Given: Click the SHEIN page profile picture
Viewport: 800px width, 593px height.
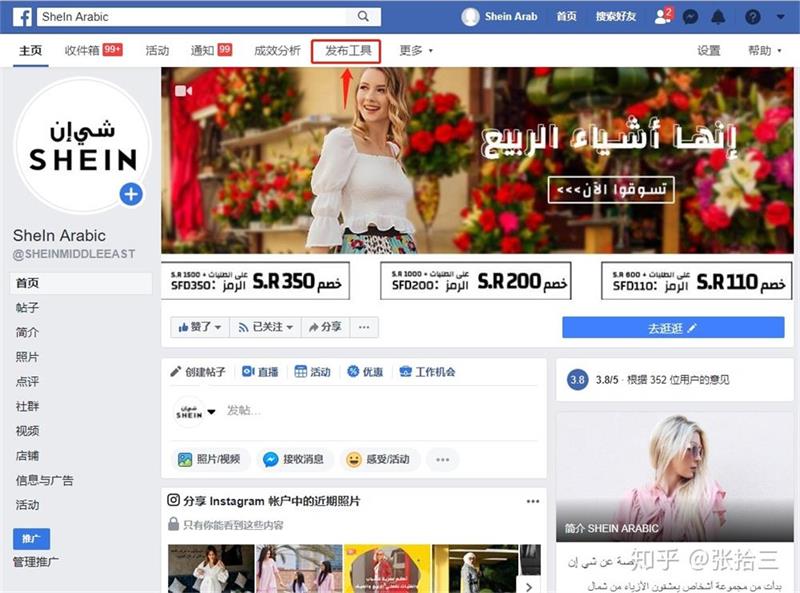Looking at the screenshot, I should 82,145.
